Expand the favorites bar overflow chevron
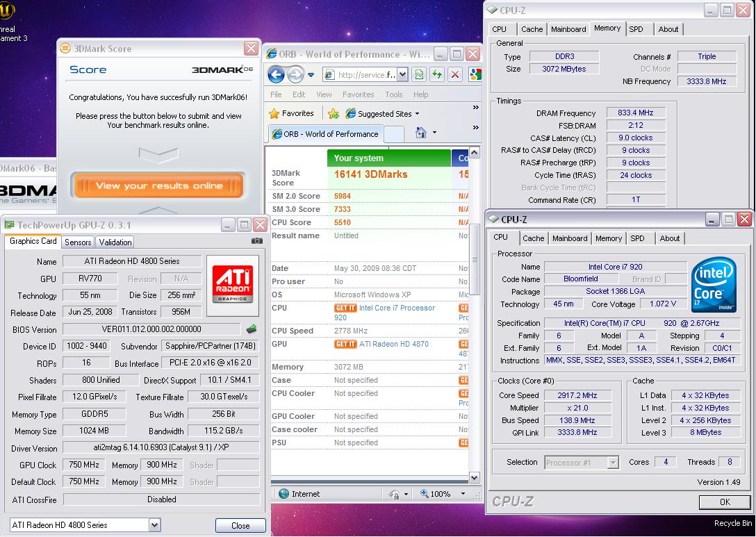 tap(475, 108)
